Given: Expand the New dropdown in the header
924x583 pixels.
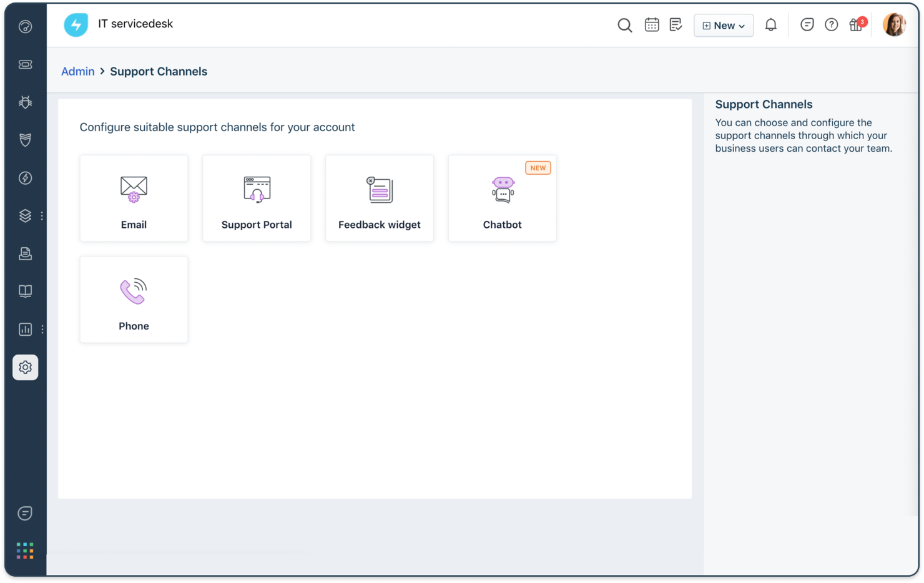Looking at the screenshot, I should coord(723,25).
